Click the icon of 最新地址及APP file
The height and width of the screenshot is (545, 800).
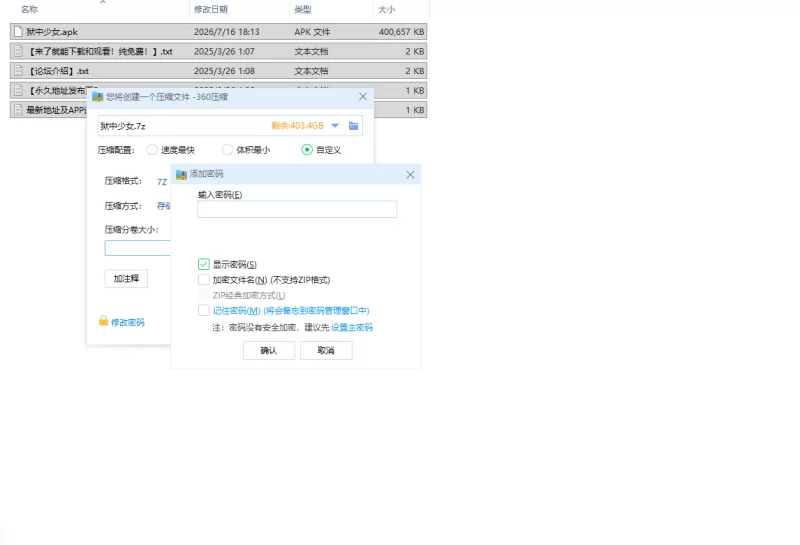point(18,110)
